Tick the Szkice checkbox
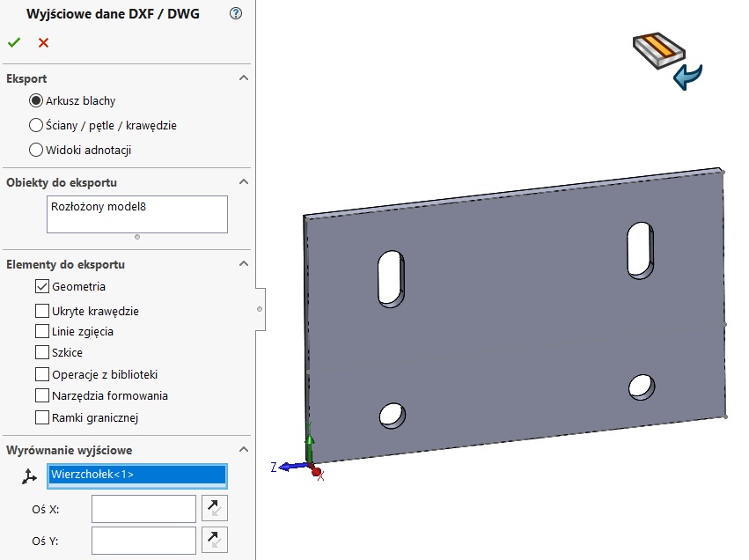This screenshot has height=560, width=749. (42, 352)
